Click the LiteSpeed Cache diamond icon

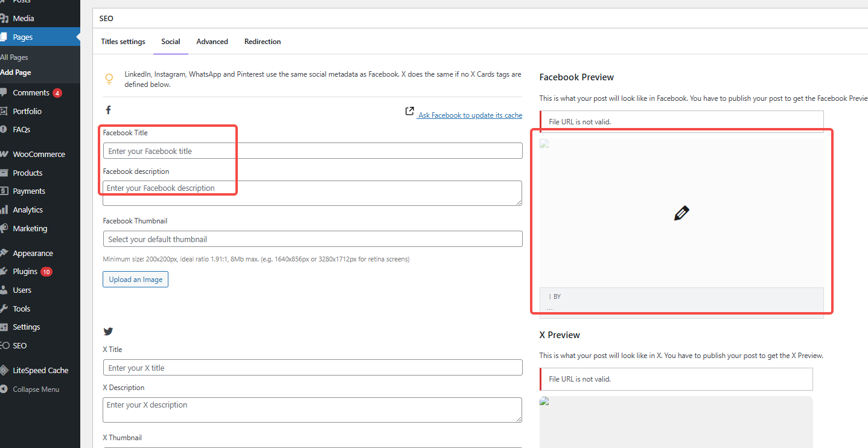(x=4, y=371)
